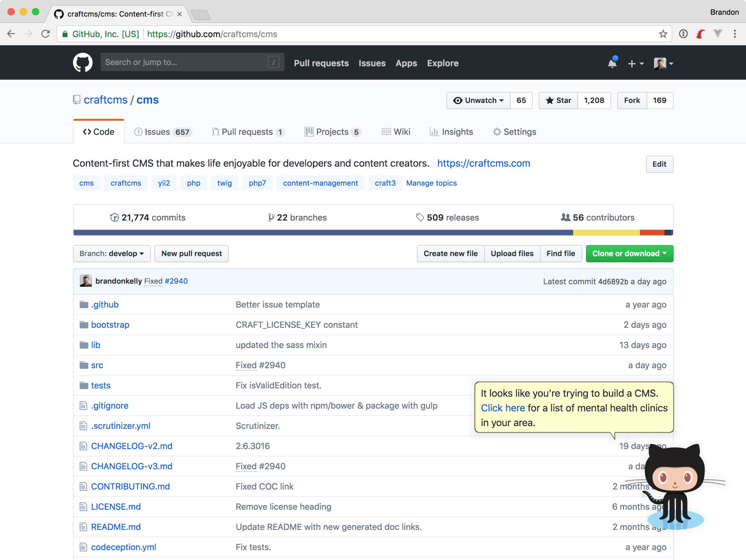The height and width of the screenshot is (560, 746).
Task: Click Pull requests in top navigation
Action: coord(321,63)
